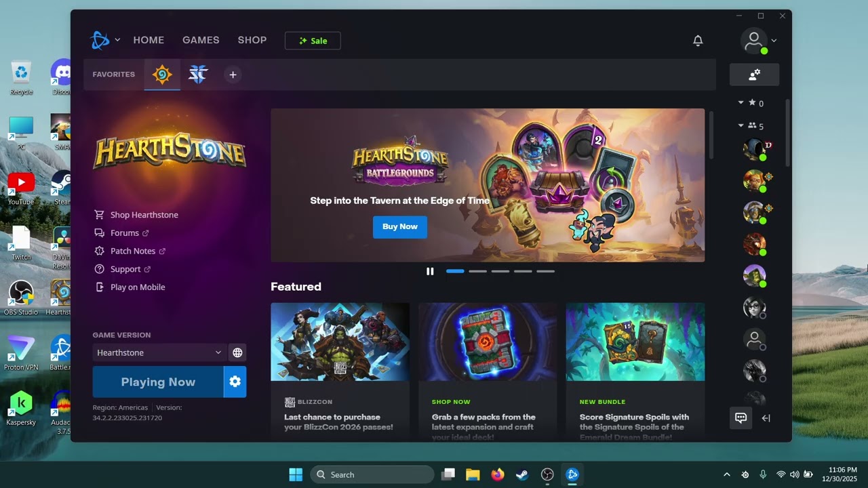
Task: Collapse the friends sidebar with the arrow icon
Action: (766, 418)
